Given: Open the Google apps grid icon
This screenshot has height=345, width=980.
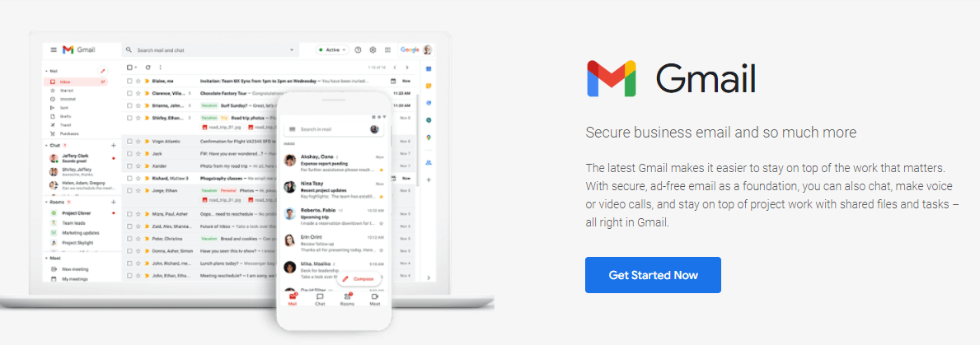Looking at the screenshot, I should [x=387, y=50].
